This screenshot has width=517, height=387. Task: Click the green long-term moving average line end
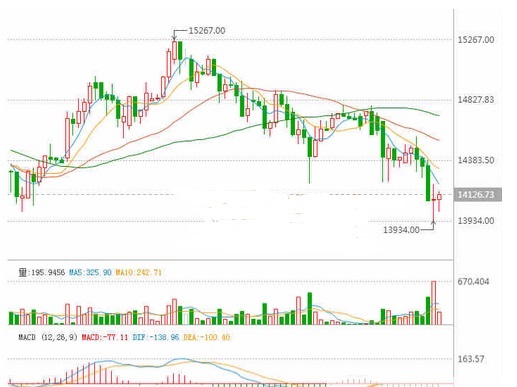pos(438,115)
